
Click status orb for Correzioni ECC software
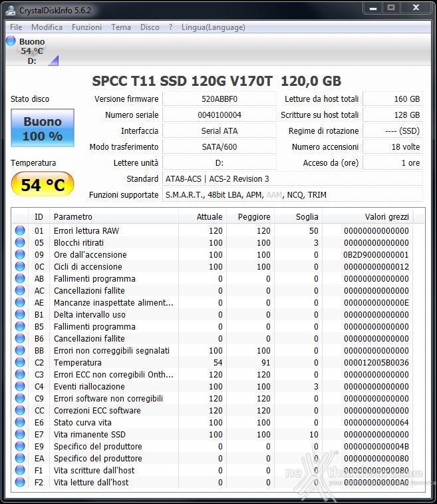pos(20,410)
